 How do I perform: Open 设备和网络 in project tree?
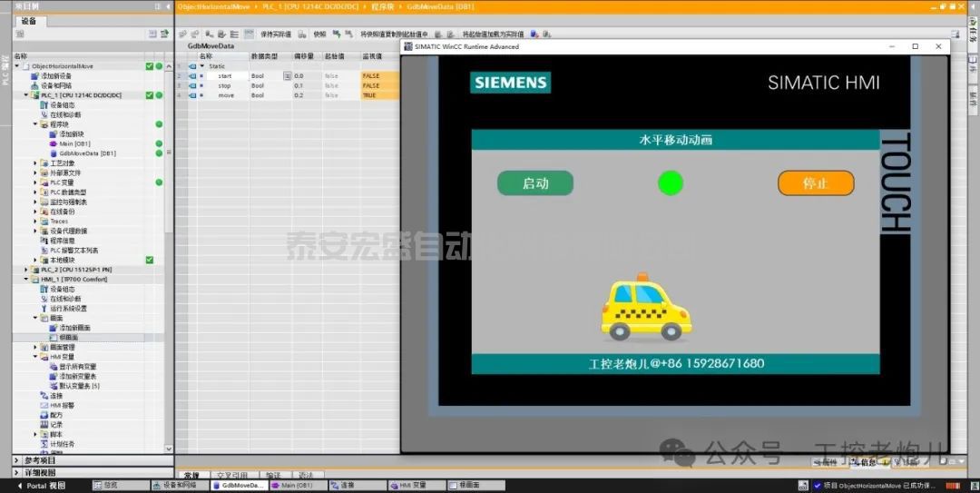click(56, 85)
